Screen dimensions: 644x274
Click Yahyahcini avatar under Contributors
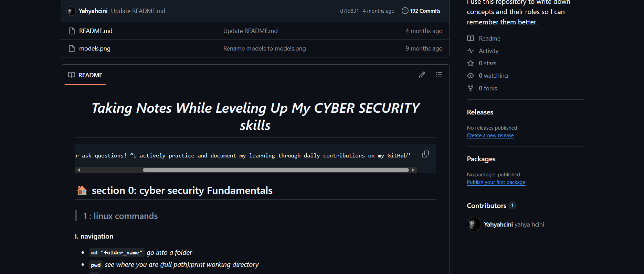click(474, 224)
